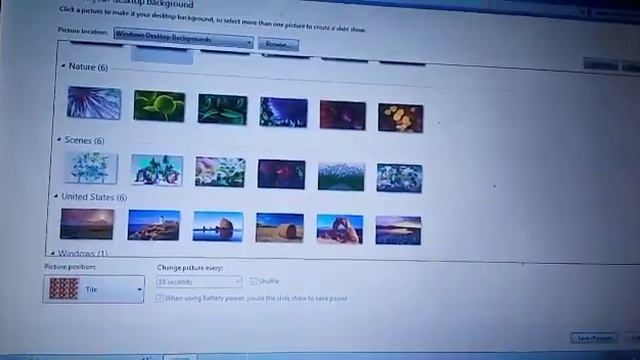640x360 pixels.
Task: Select the green meadow Scenes wallpaper
Action: pyautogui.click(x=341, y=176)
